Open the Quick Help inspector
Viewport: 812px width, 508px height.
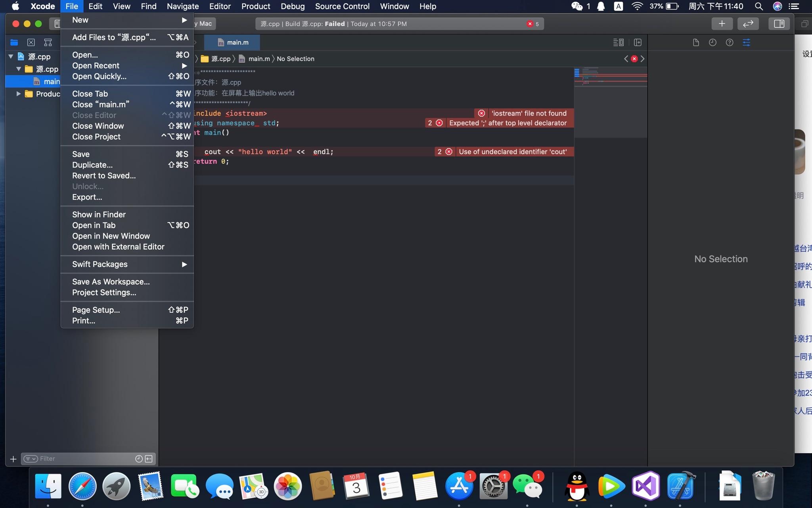[x=730, y=42]
